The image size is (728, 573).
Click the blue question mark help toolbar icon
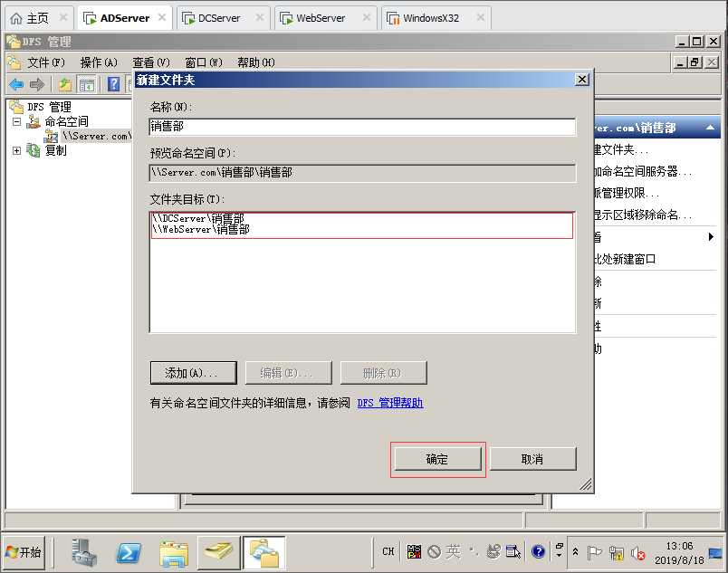(114, 84)
